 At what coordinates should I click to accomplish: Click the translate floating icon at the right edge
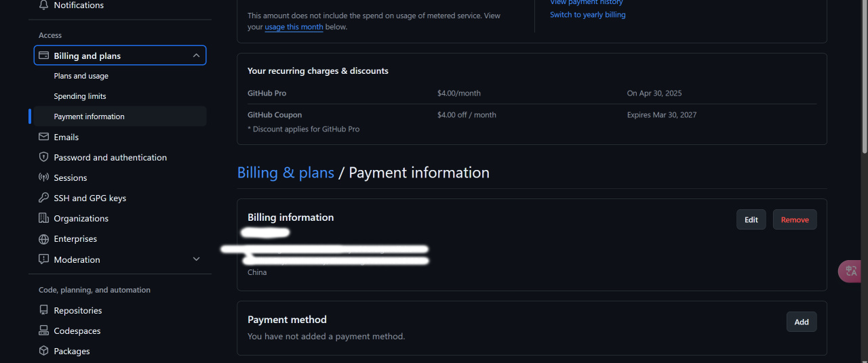[852, 271]
